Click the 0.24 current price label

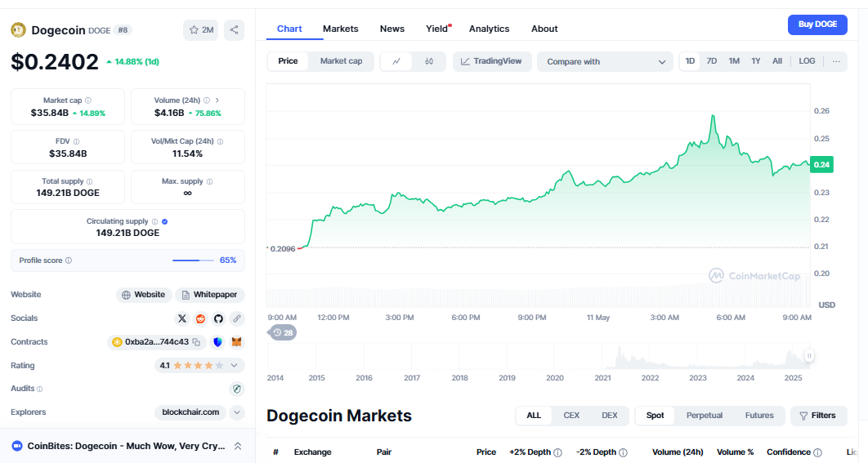821,165
